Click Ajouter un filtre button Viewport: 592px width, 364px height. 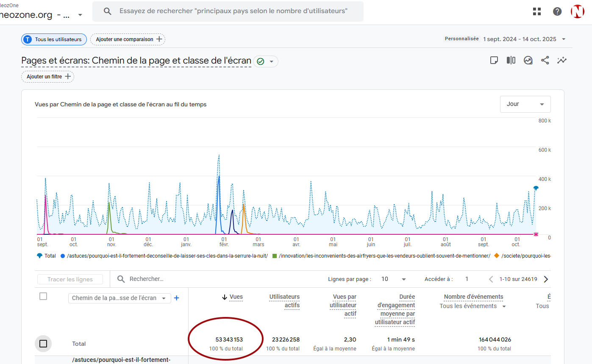pos(47,77)
